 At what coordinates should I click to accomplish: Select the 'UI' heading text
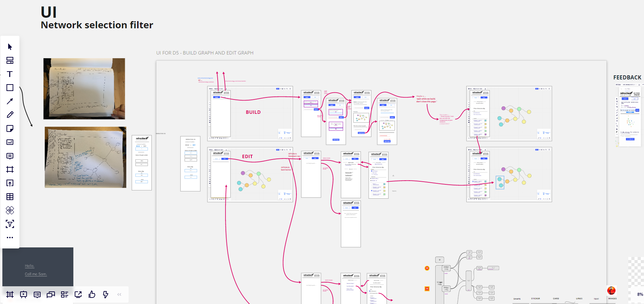coord(49,12)
